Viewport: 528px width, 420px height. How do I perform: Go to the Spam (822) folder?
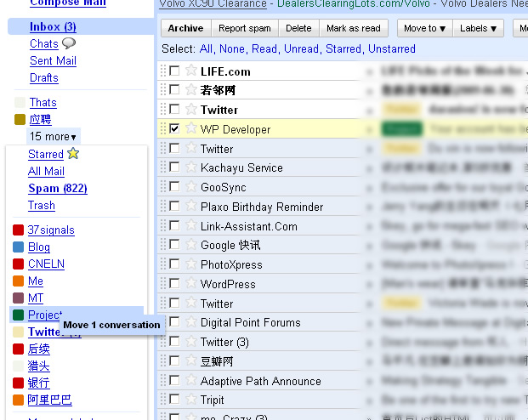click(57, 188)
